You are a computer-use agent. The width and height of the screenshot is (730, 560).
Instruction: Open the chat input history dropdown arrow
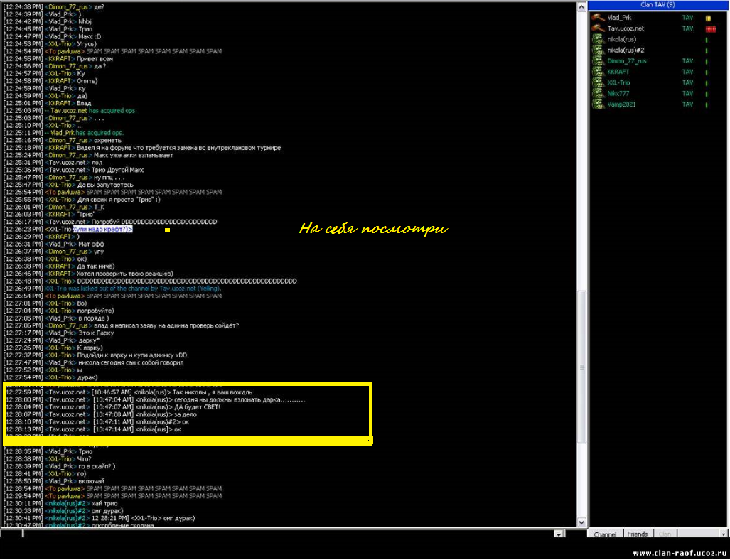pyautogui.click(x=558, y=534)
